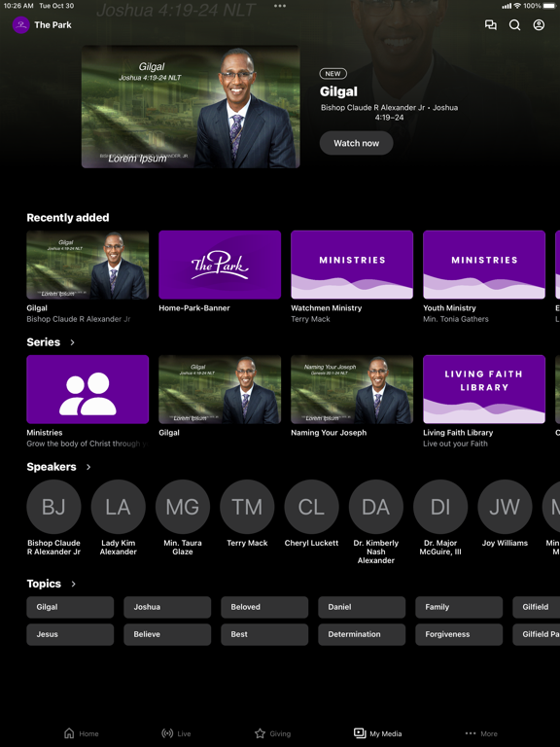Choose the Beloved topic chip
560x747 pixels.
point(264,607)
